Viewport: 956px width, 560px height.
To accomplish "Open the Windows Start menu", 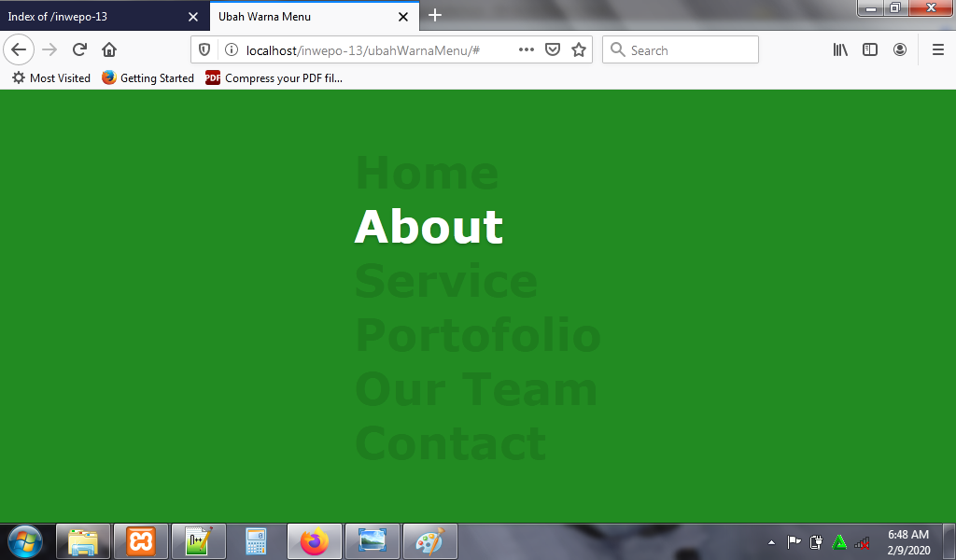I will pos(25,541).
